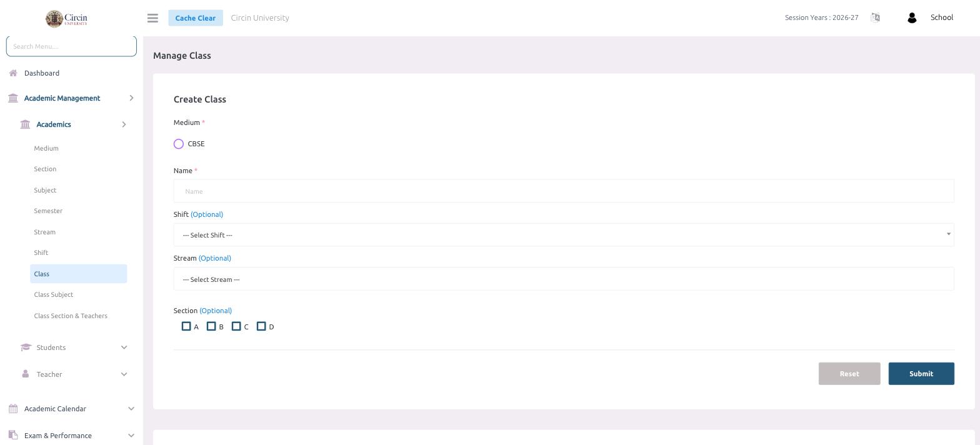Click the Dashboard home icon
This screenshot has height=445, width=980.
[13, 73]
